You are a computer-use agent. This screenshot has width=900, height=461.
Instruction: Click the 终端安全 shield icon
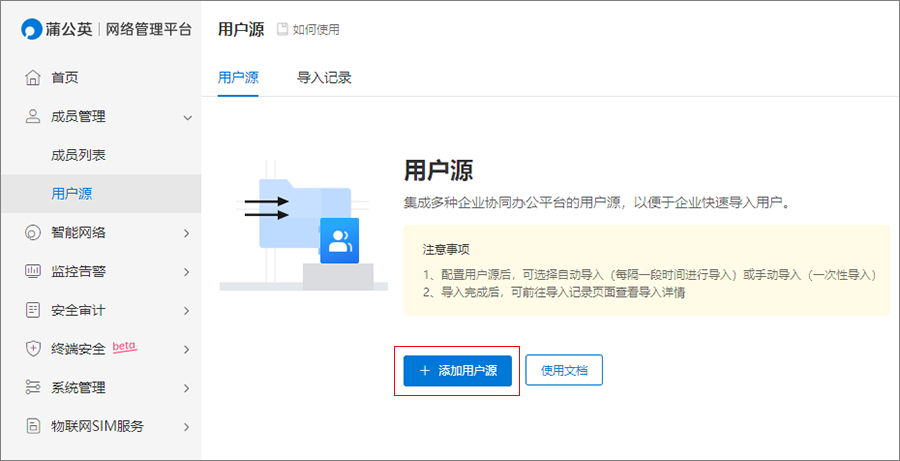33,349
